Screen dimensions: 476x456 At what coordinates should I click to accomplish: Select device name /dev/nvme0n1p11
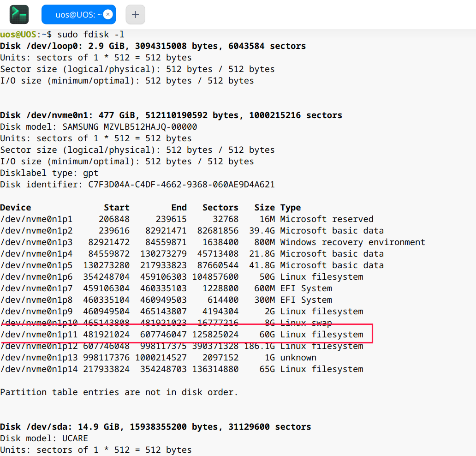(39, 335)
